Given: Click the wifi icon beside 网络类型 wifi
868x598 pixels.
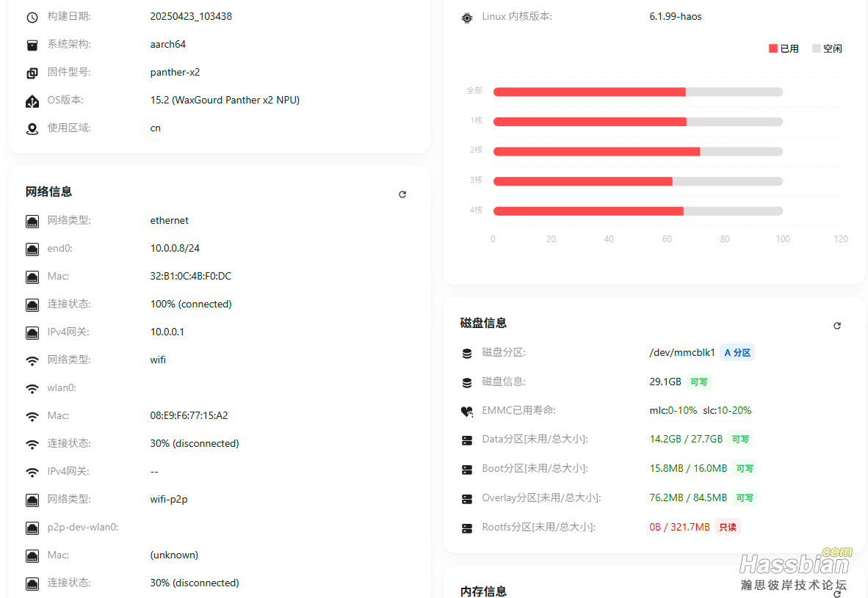Looking at the screenshot, I should pos(32,361).
